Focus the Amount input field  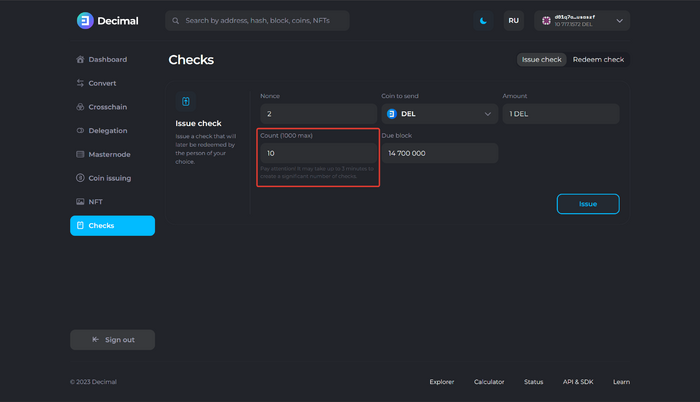[561, 114]
